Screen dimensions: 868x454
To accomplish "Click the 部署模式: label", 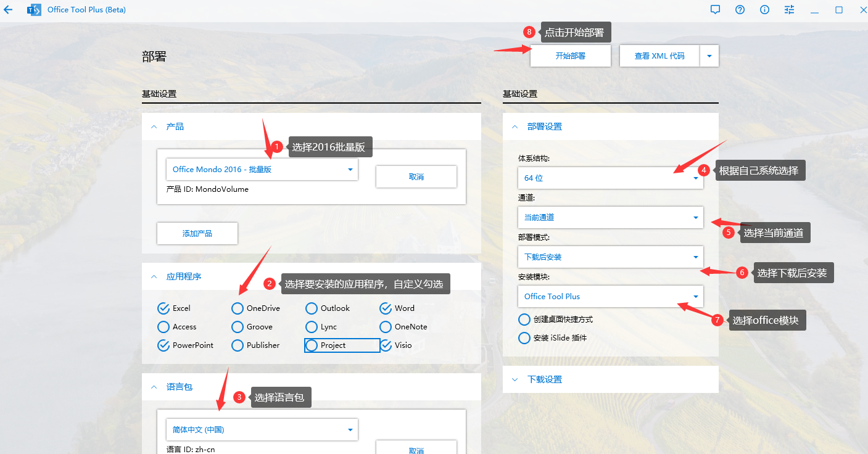I will coord(534,237).
